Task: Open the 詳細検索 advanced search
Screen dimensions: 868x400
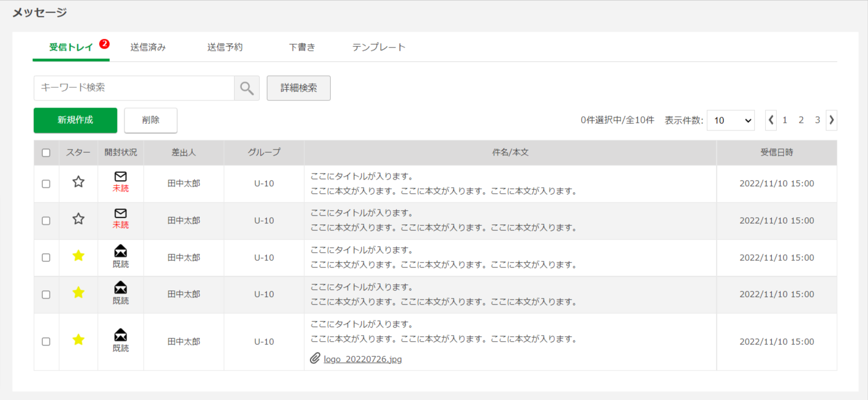Action: [x=299, y=88]
